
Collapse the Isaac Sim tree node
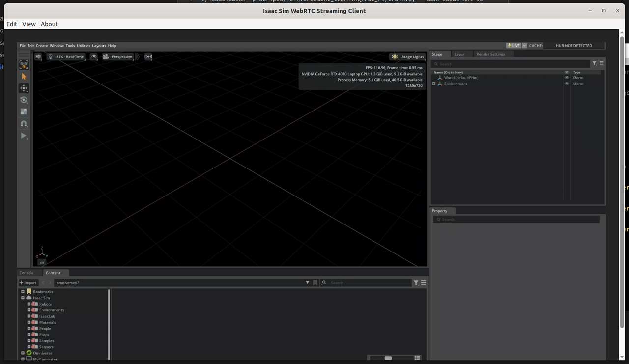pos(23,298)
